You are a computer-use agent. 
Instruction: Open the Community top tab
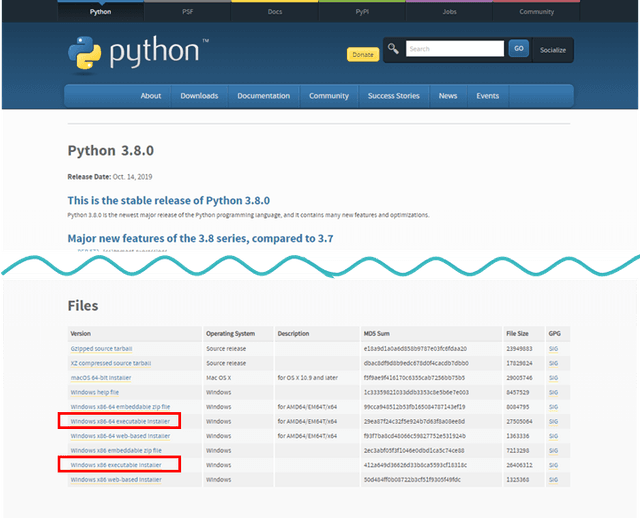point(536,11)
